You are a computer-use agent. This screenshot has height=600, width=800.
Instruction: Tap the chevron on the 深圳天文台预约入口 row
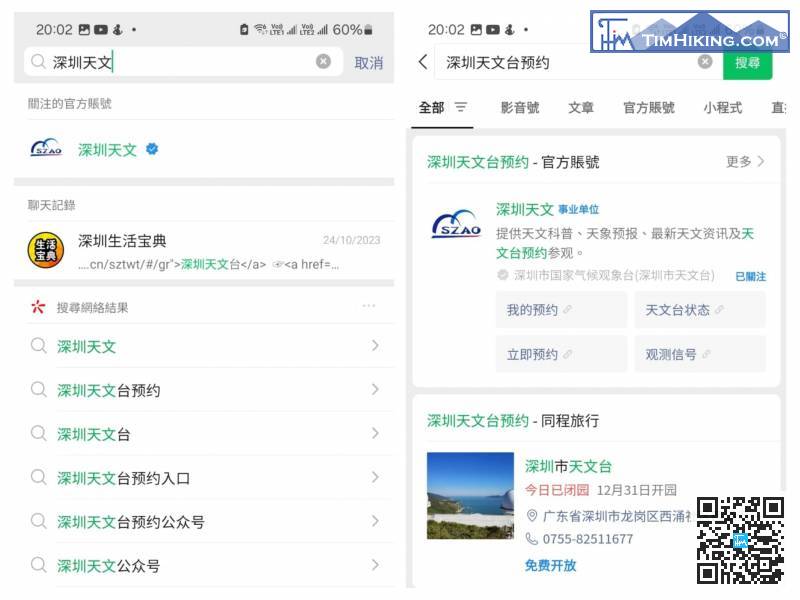click(x=376, y=478)
